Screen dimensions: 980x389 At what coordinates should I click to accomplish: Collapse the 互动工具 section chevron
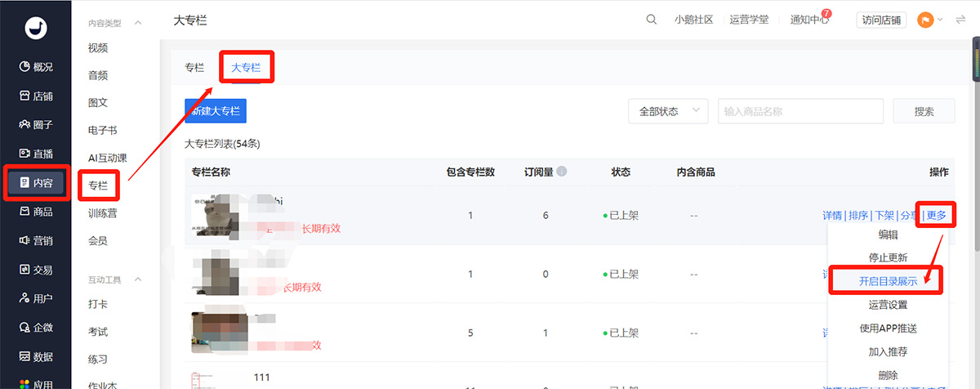click(x=138, y=279)
